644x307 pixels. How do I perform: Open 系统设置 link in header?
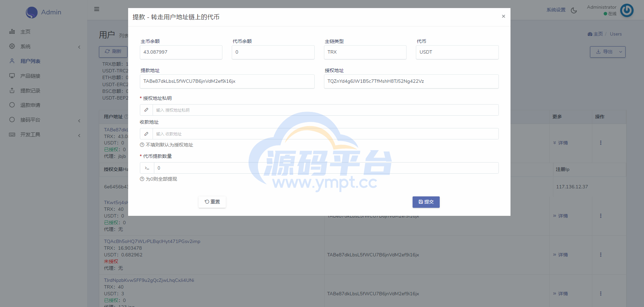coord(556,10)
